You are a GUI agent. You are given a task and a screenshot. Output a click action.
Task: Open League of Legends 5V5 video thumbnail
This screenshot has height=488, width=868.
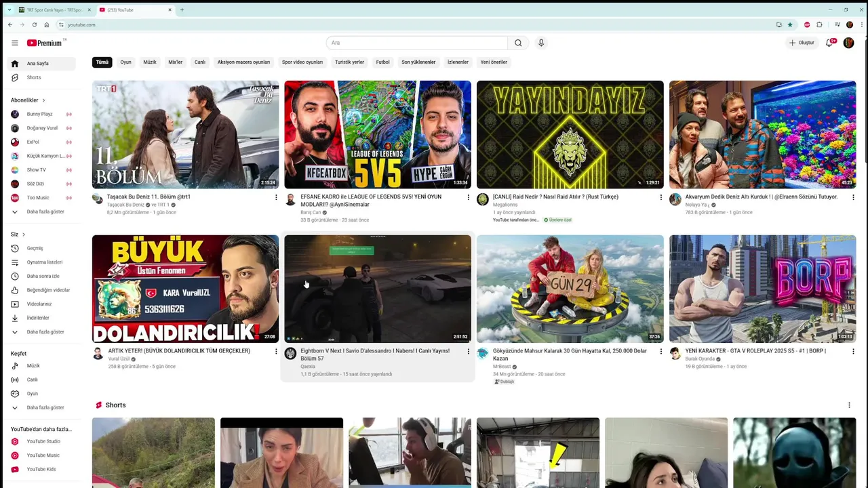coord(378,135)
